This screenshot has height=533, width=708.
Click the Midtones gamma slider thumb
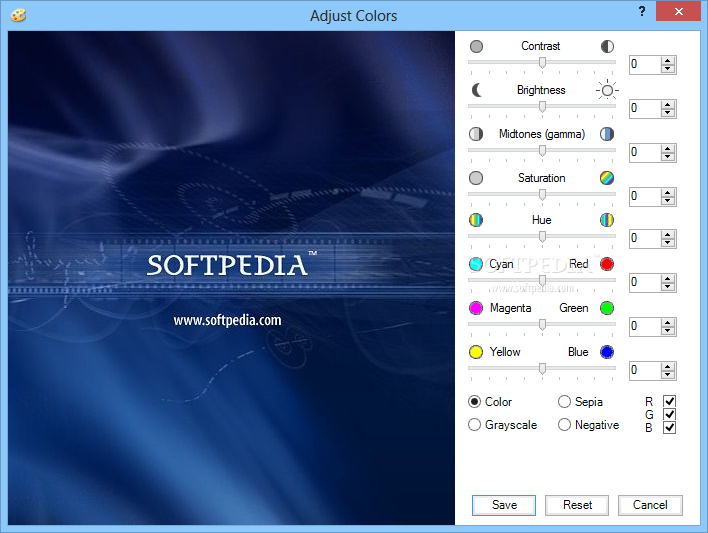coord(542,150)
